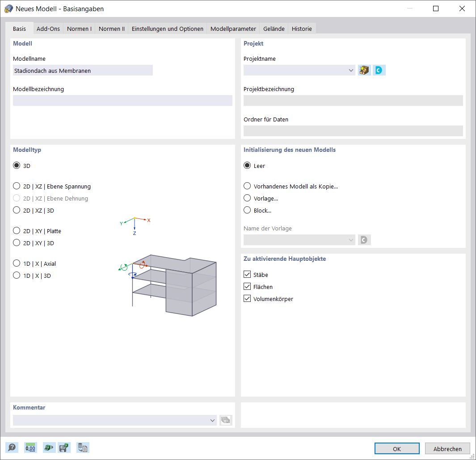Choose 2D | XZ | Ebene Spannung option

(17, 186)
